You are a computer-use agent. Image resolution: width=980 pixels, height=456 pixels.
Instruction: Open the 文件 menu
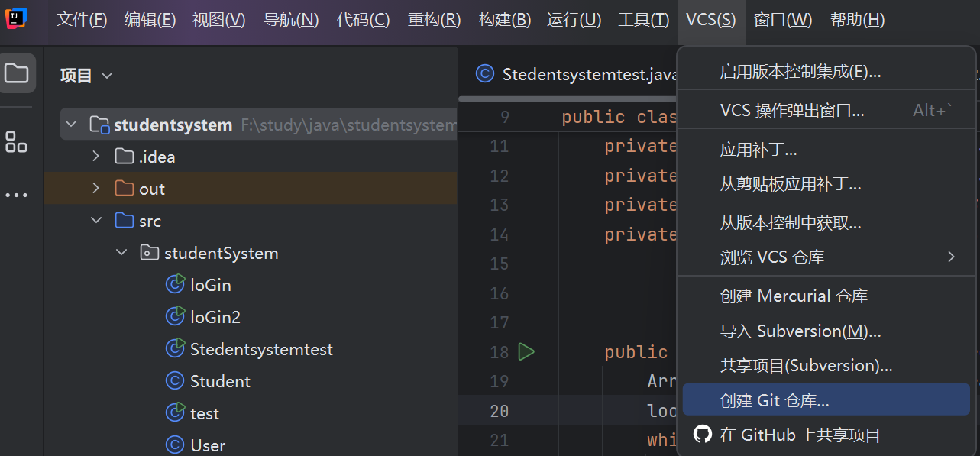82,20
